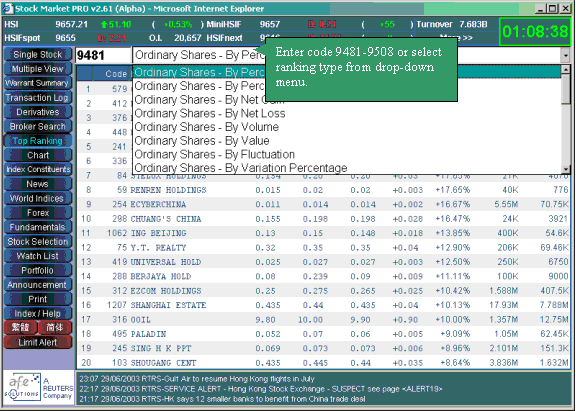Click SHOUGANG CENT stock name

point(163,363)
